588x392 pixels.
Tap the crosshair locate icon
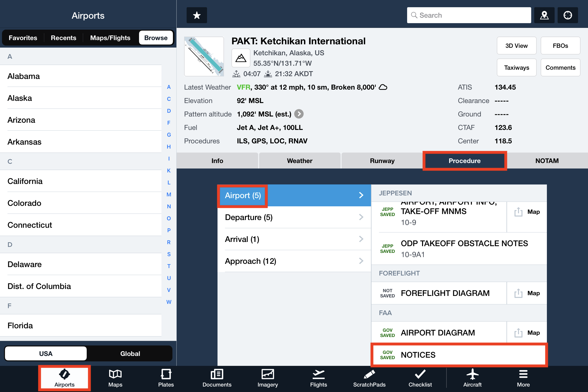coord(568,15)
